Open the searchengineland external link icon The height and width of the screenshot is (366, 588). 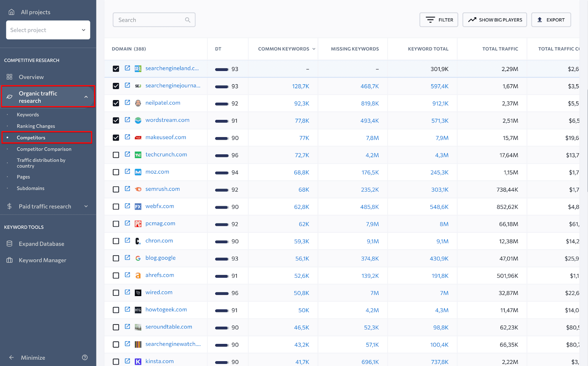[x=128, y=68]
